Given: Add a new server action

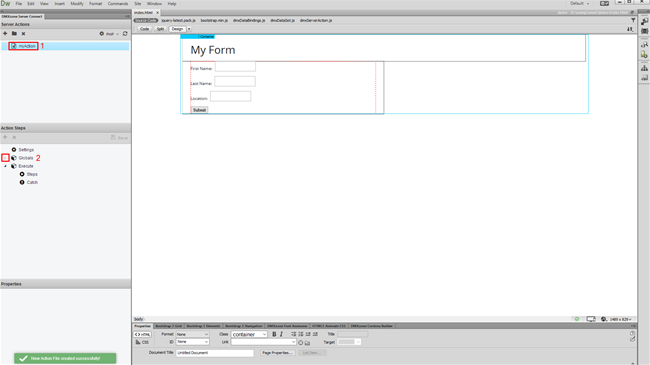Looking at the screenshot, I should (x=5, y=34).
